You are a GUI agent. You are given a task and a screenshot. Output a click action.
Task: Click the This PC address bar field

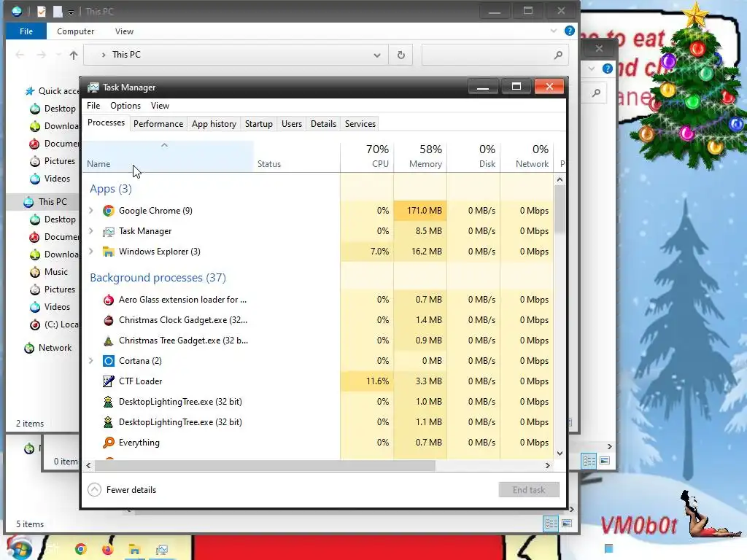[x=236, y=55]
